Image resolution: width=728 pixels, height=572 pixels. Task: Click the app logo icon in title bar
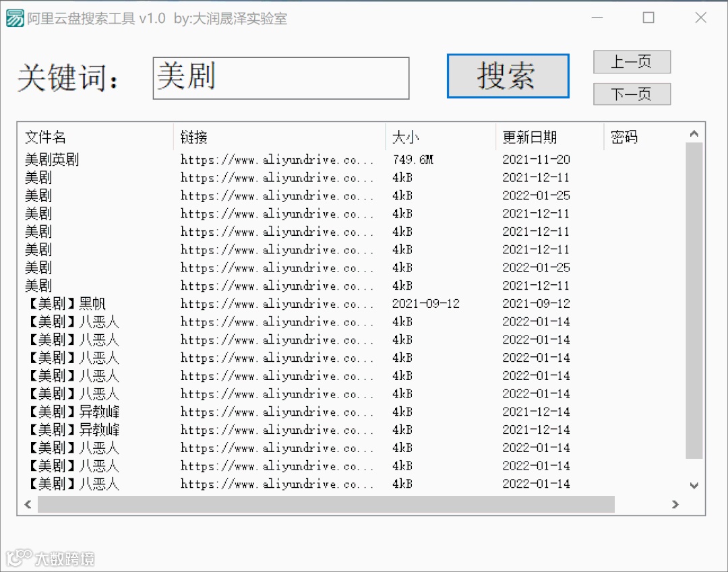click(x=15, y=19)
